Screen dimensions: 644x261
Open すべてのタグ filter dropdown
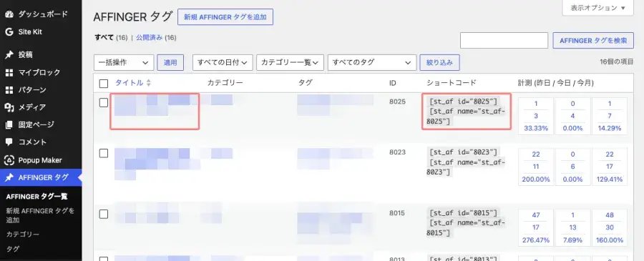pyautogui.click(x=372, y=62)
